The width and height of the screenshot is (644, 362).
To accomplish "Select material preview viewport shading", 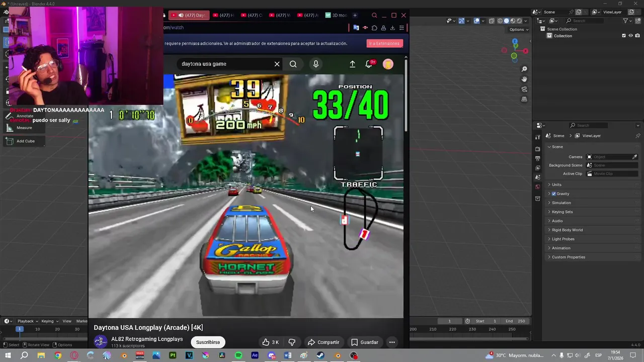I will [x=513, y=21].
